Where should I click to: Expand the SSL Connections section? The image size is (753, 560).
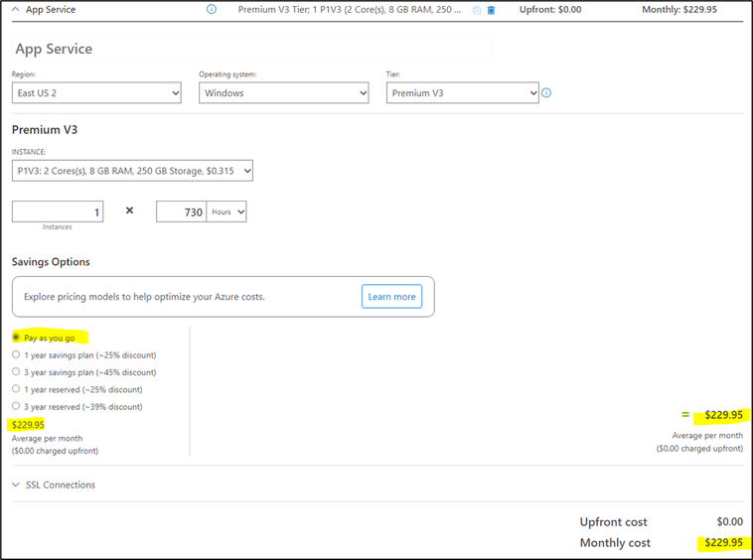click(54, 485)
